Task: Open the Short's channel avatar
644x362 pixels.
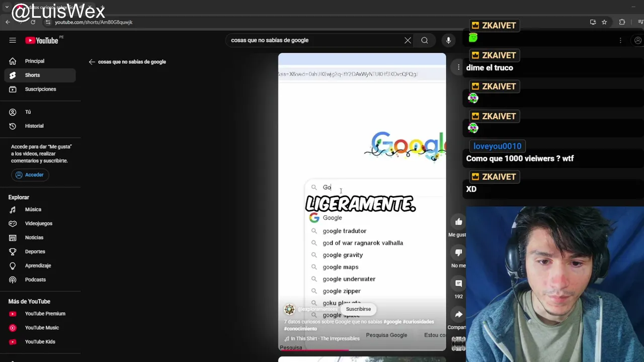Action: pos(289,309)
